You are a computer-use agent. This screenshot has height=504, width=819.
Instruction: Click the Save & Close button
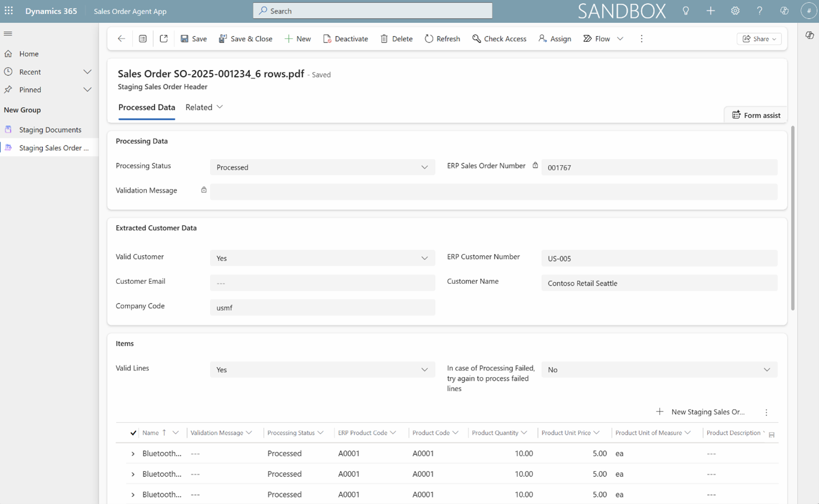click(245, 38)
